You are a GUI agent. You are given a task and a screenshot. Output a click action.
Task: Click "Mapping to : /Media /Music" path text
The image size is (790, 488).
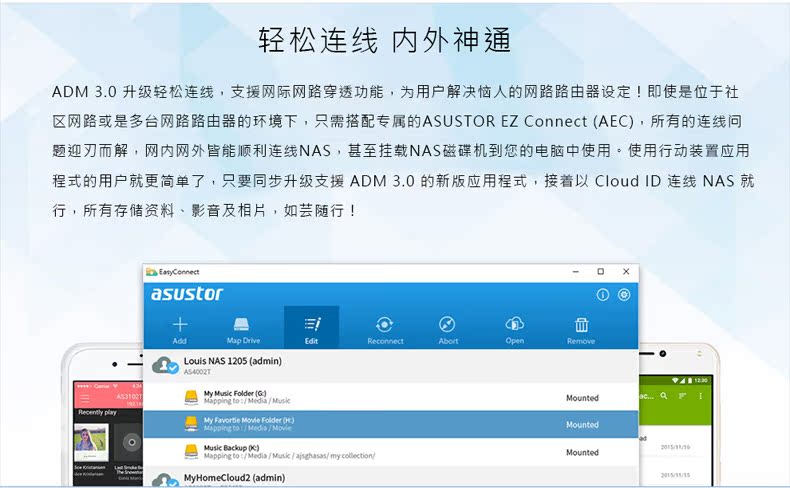tap(247, 401)
